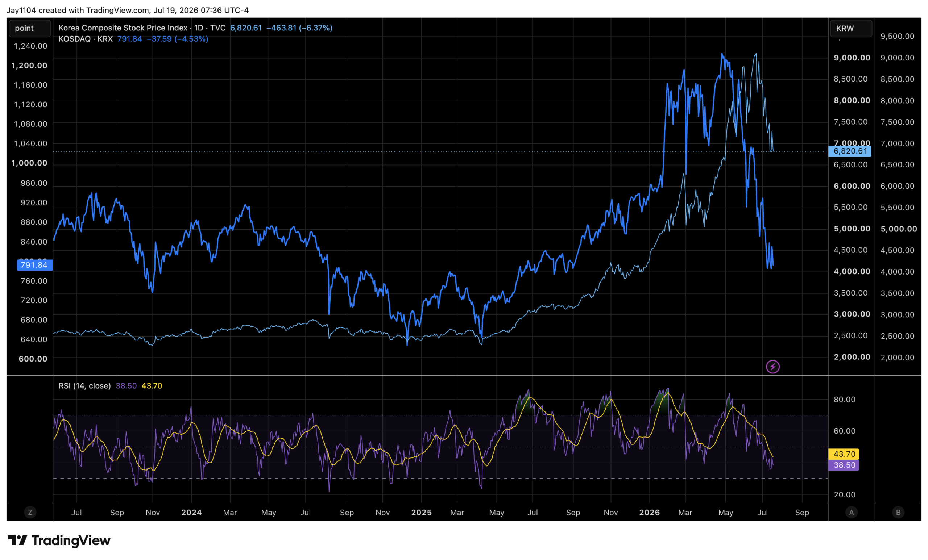Click the 20.00 label on the RSI axis
This screenshot has width=928, height=560.
844,494
